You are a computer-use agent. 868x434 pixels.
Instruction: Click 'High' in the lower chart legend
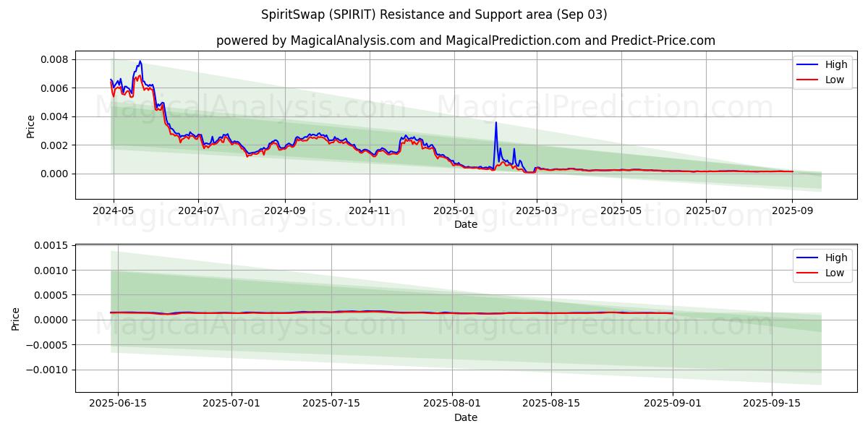coord(836,258)
